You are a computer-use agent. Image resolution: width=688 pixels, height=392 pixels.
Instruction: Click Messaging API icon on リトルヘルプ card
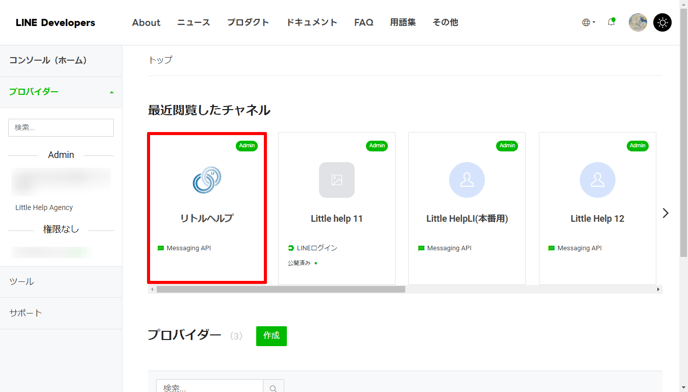(161, 248)
